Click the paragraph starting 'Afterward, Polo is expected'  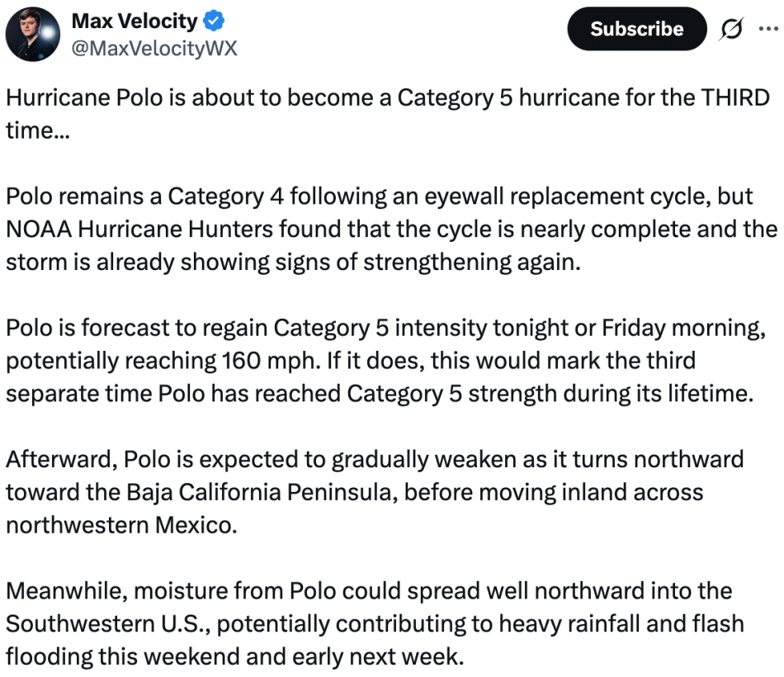(x=375, y=492)
